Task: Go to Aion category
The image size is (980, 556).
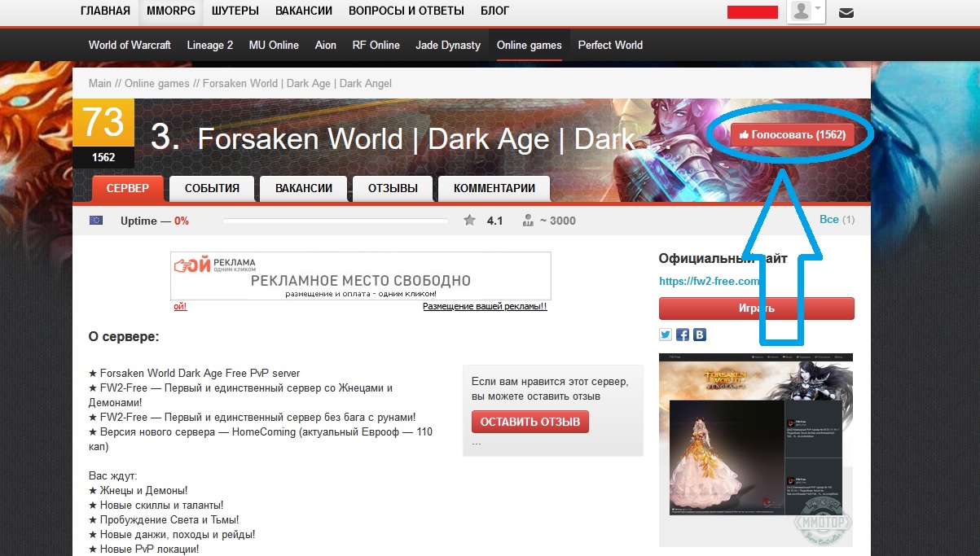Action: pos(326,45)
